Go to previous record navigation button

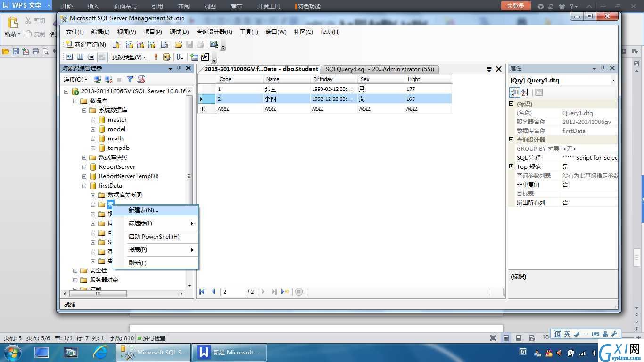213,292
